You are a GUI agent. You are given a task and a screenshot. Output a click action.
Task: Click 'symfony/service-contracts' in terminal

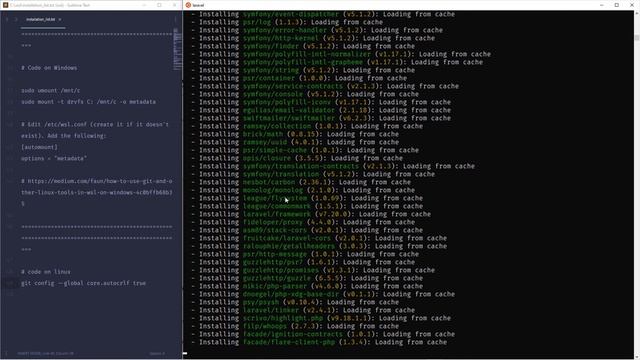(x=293, y=86)
